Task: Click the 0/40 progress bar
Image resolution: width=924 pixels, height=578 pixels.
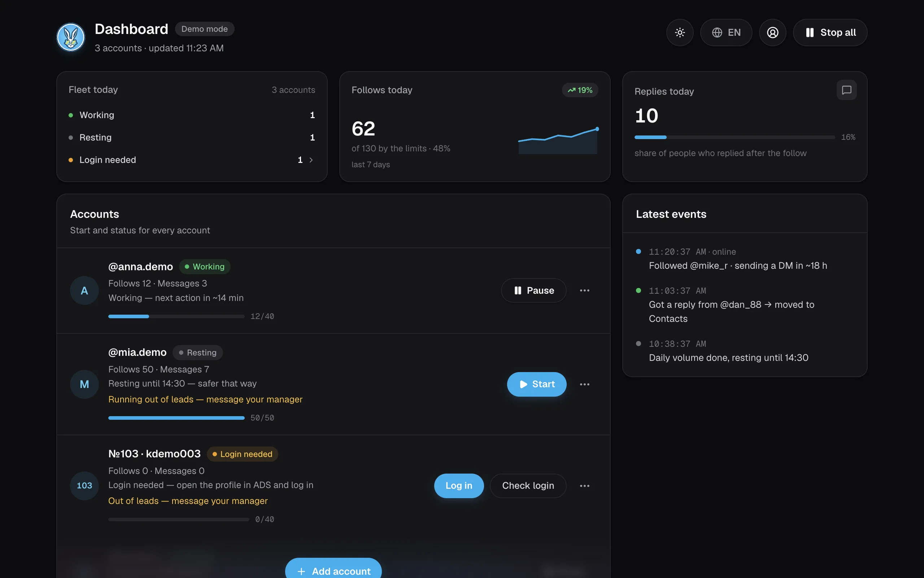Action: point(178,519)
